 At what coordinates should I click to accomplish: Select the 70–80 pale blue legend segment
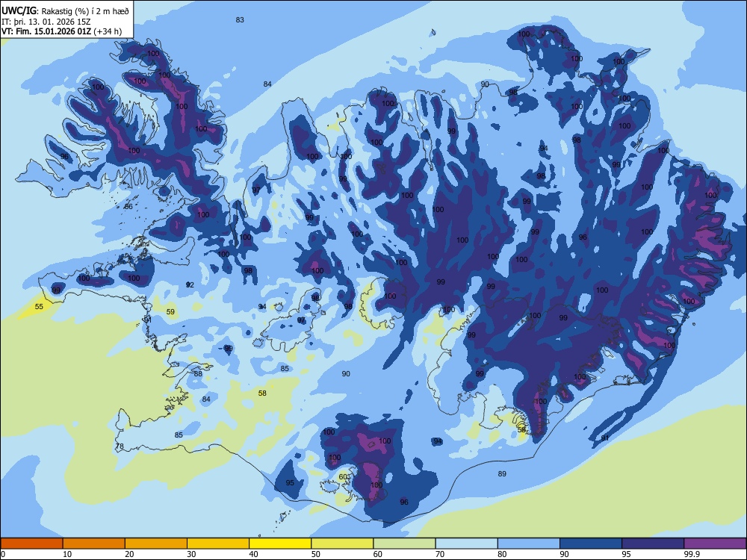point(466,544)
